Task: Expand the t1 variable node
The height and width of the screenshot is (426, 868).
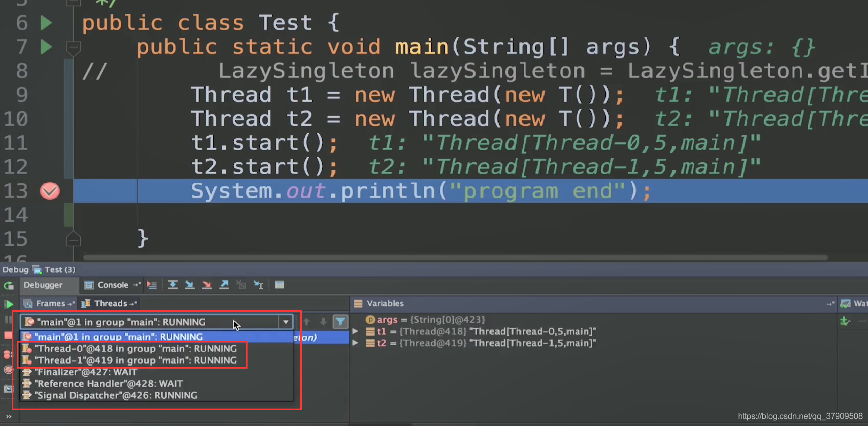Action: (355, 331)
